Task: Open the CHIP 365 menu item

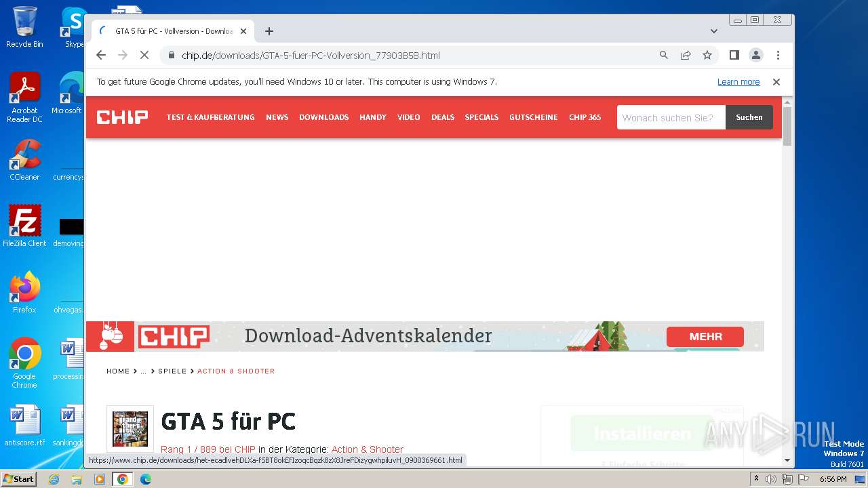Action: click(x=585, y=117)
